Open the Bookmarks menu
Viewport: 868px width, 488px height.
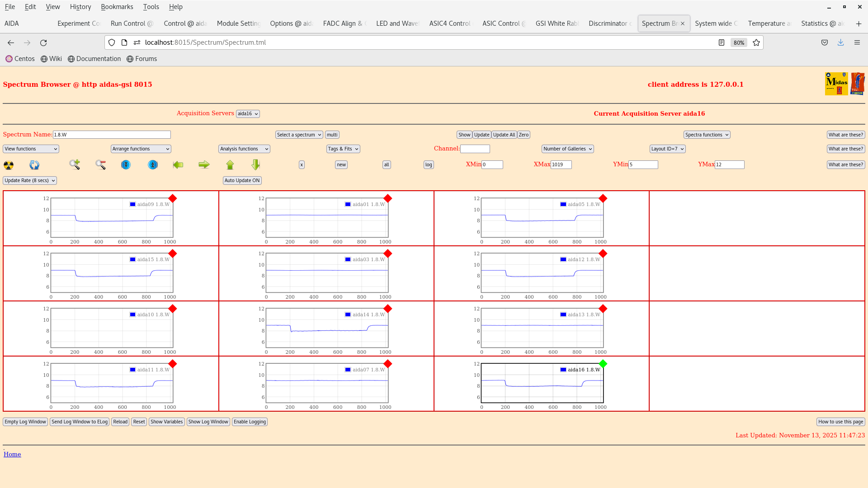tap(117, 7)
